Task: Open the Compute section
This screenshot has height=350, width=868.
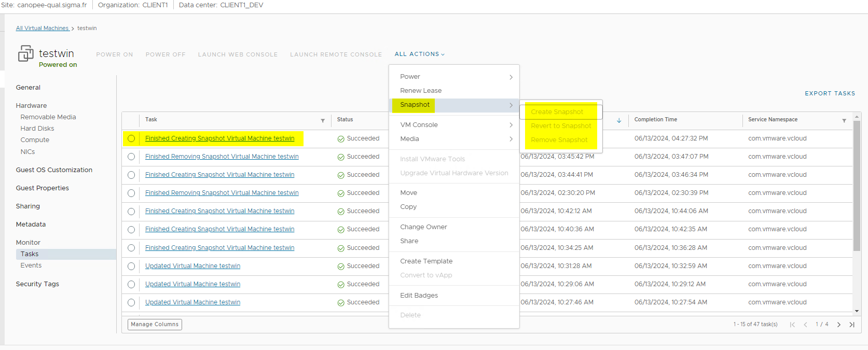Action: (x=35, y=140)
